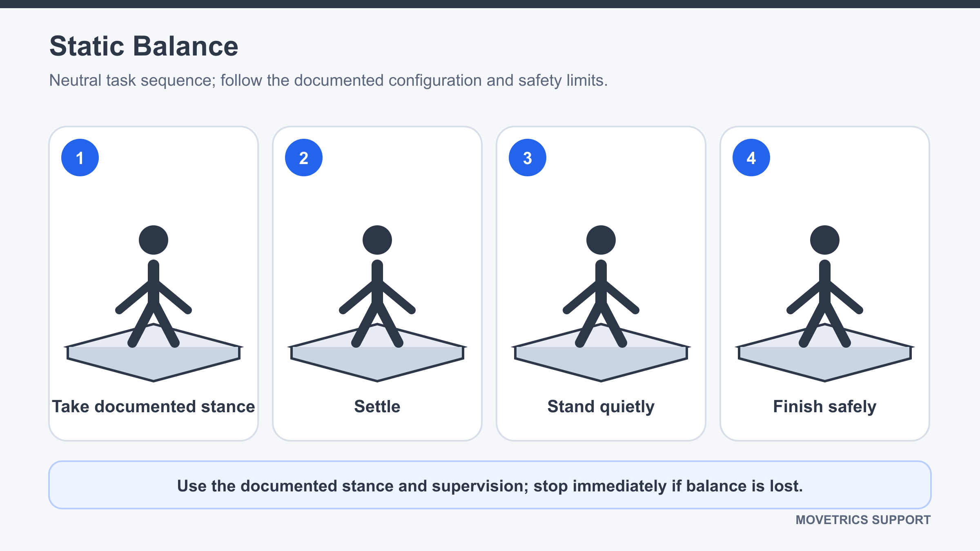The height and width of the screenshot is (551, 980).
Task: Click the blue step 2 badge
Action: [304, 158]
